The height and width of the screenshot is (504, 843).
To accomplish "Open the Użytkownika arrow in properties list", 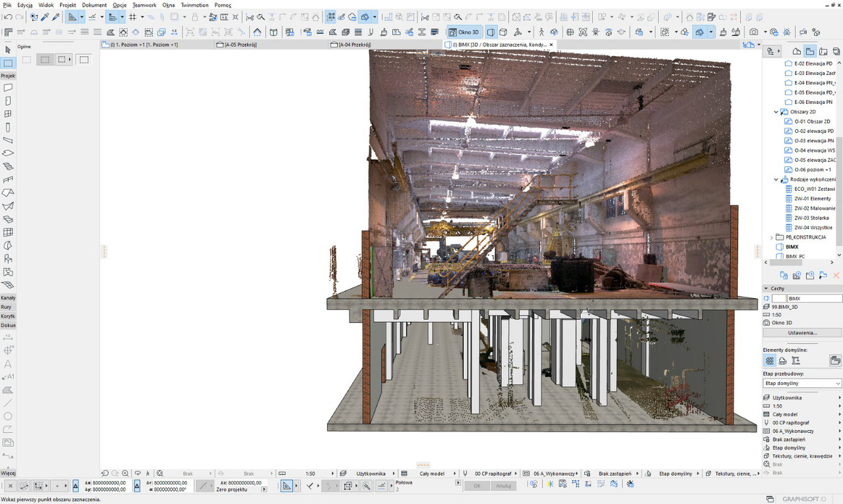I will coord(840,398).
